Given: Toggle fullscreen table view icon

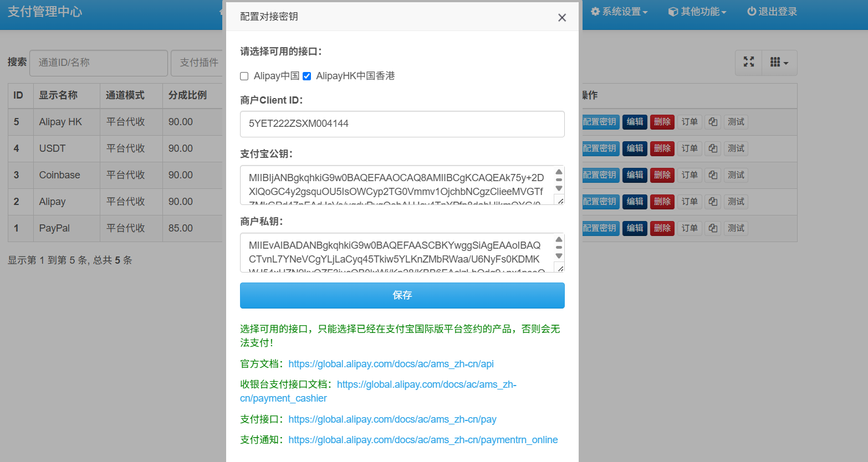Looking at the screenshot, I should click(749, 62).
